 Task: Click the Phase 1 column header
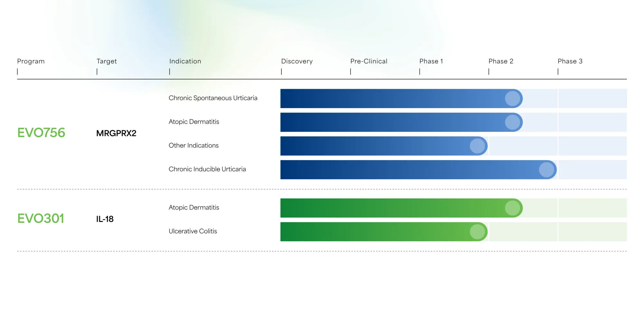coord(431,61)
